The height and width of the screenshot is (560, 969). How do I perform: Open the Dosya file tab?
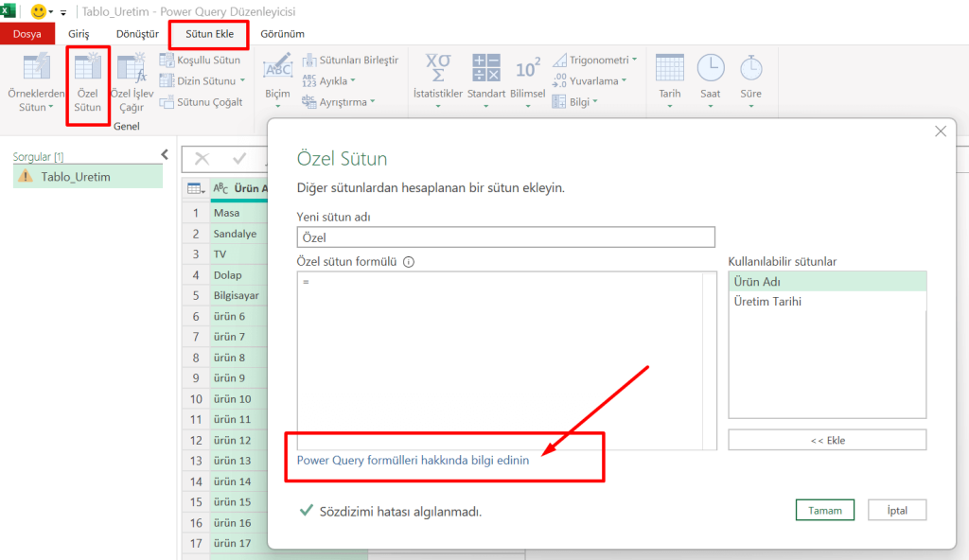(27, 34)
